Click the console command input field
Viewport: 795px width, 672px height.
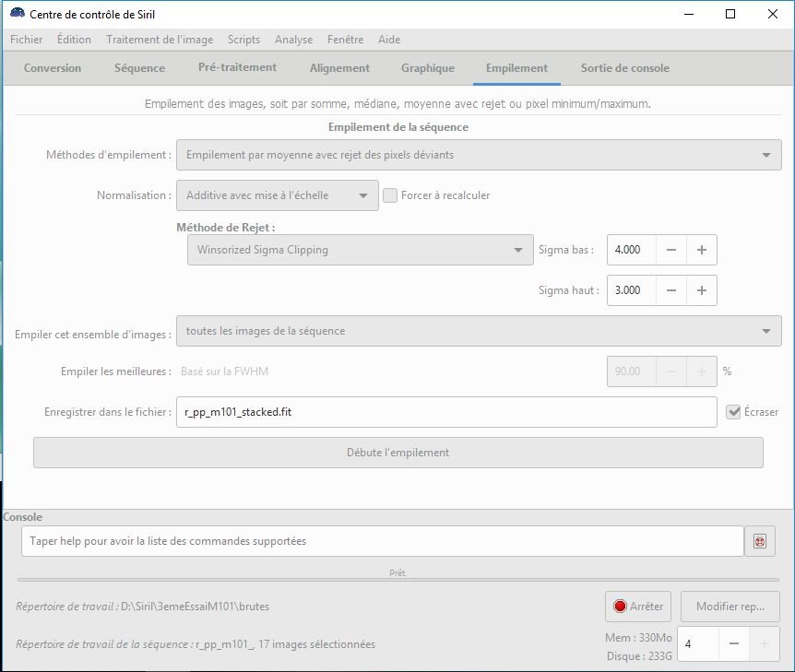(x=383, y=541)
